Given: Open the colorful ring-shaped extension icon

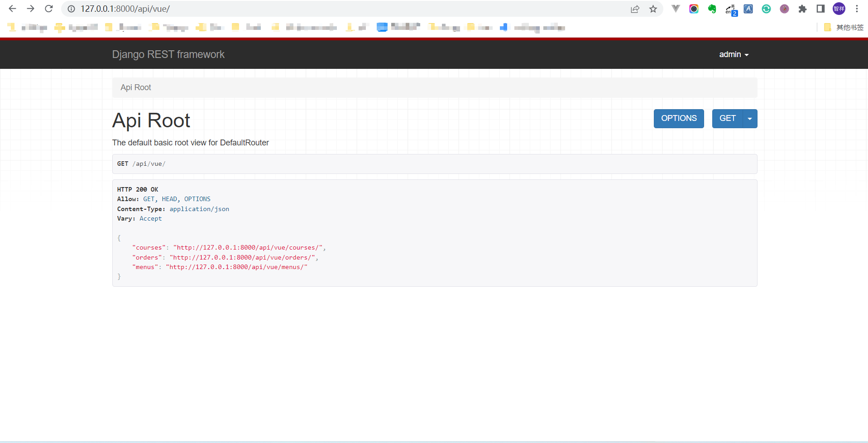Looking at the screenshot, I should [694, 9].
